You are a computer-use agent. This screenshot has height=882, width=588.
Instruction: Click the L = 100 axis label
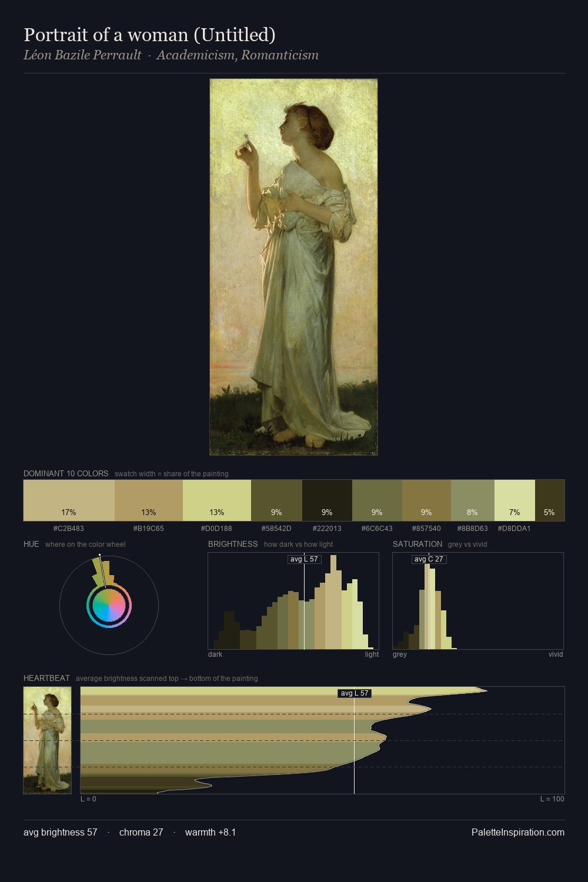[x=552, y=799]
